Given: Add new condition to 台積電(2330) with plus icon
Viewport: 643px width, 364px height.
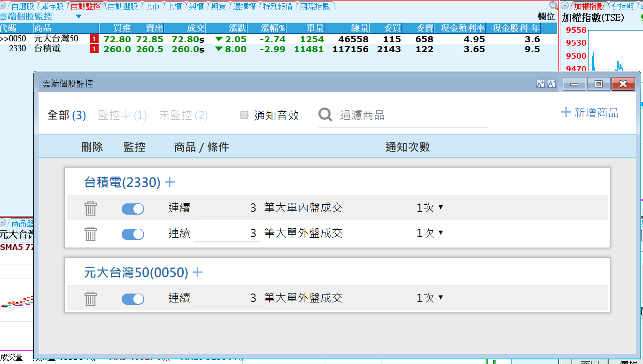Looking at the screenshot, I should [x=170, y=182].
